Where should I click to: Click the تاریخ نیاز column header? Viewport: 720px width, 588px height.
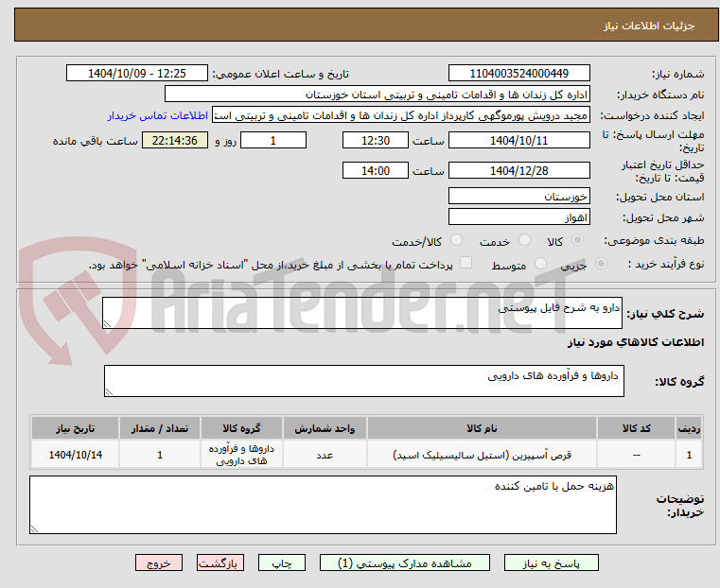click(x=76, y=428)
